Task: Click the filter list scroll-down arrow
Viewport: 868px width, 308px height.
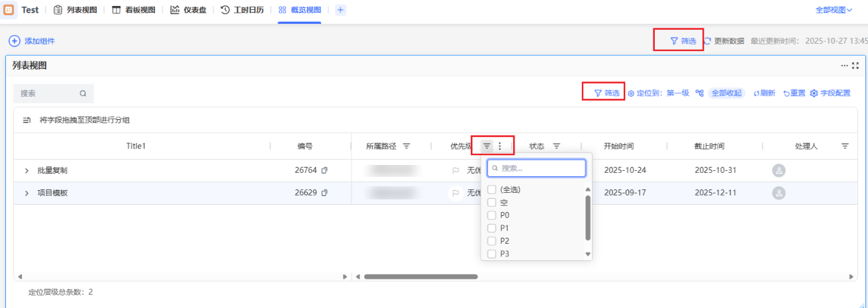Action: [588, 254]
